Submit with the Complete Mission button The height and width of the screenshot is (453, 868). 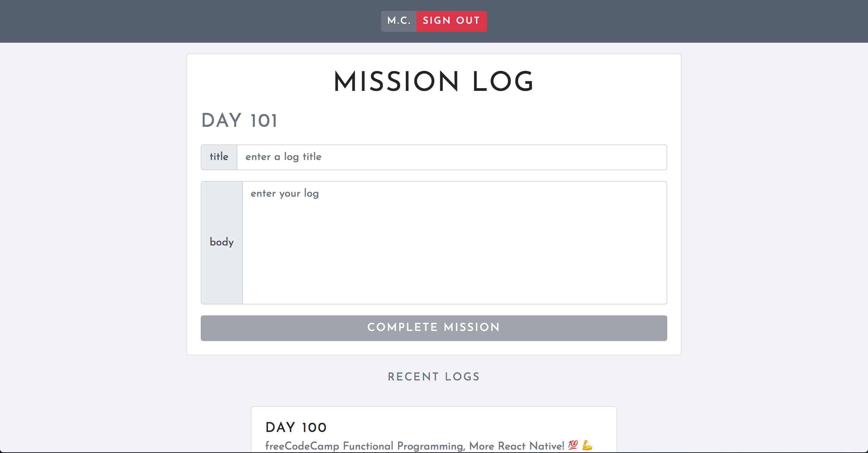point(434,328)
